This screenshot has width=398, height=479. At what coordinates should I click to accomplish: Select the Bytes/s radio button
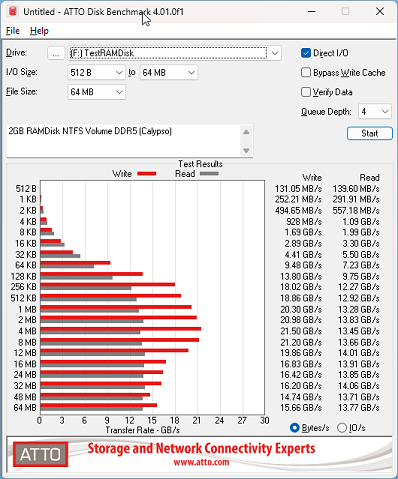pos(295,428)
